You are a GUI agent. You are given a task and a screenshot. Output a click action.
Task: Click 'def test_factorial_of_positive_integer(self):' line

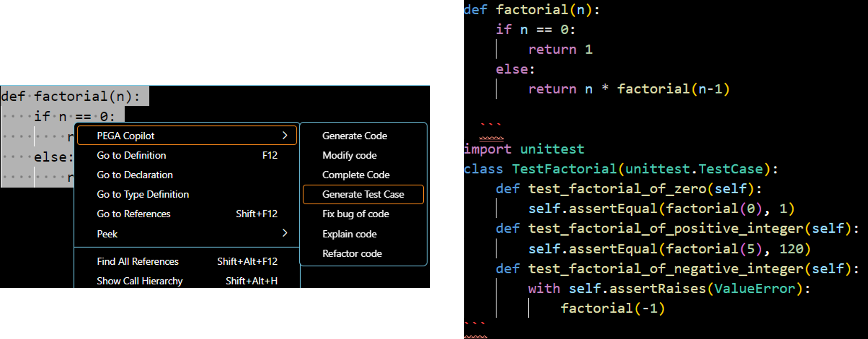[x=677, y=228]
